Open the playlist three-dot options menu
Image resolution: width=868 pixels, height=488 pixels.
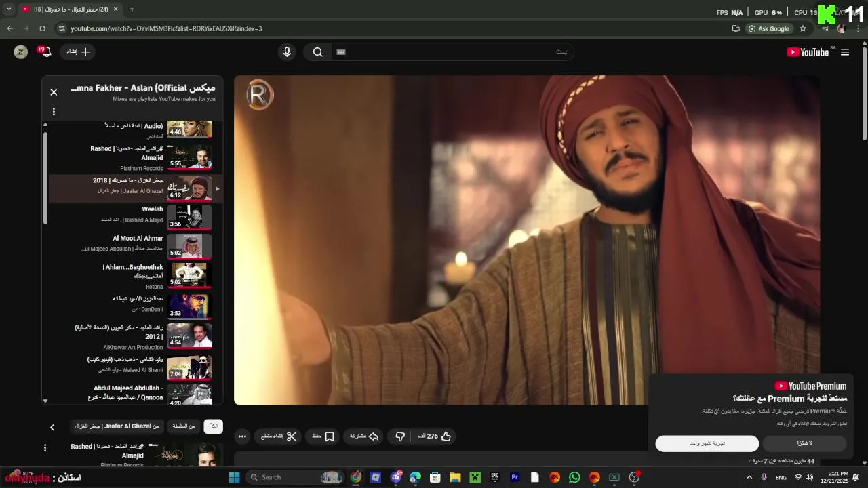54,112
